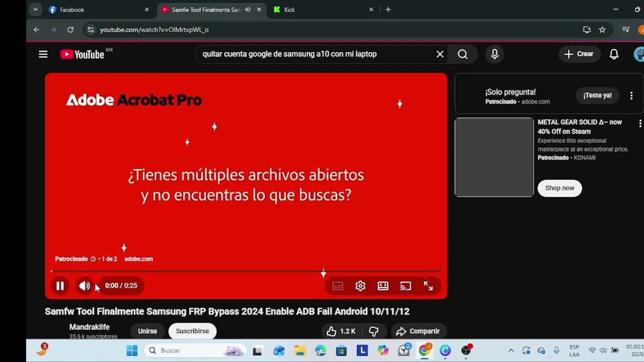The width and height of the screenshot is (644, 362).
Task: Install app icon in the address bar
Action: (x=587, y=30)
